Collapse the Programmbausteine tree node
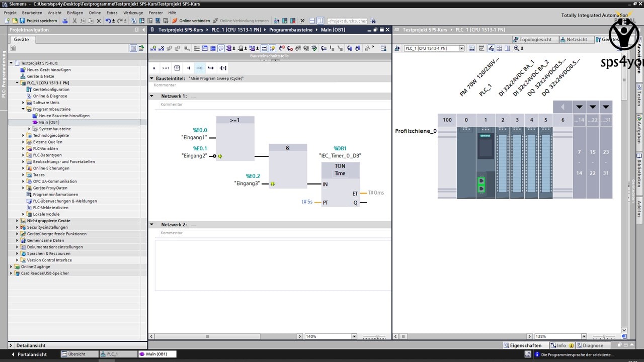The image size is (644, 362). click(x=23, y=109)
